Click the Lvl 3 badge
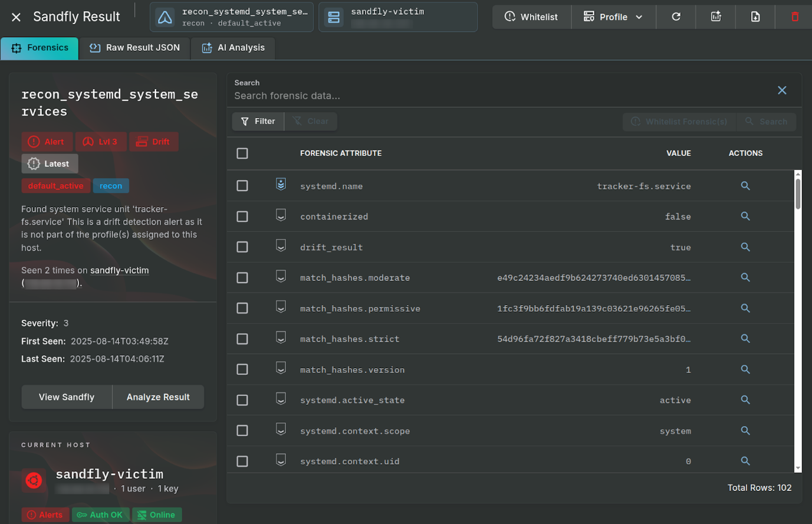The height and width of the screenshot is (524, 812). click(101, 142)
